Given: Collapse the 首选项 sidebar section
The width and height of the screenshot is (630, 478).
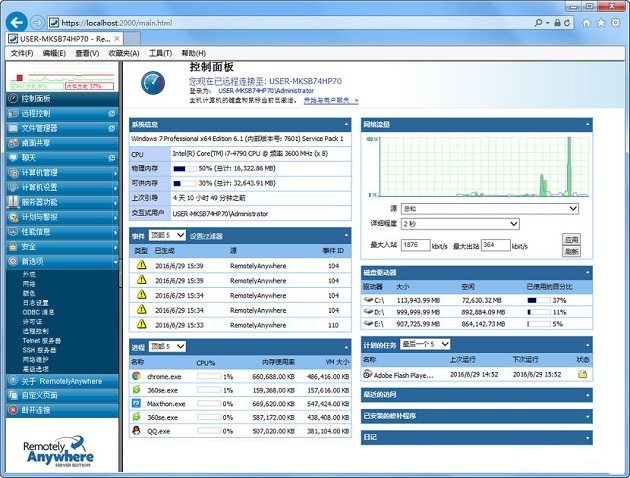Looking at the screenshot, I should click(115, 260).
